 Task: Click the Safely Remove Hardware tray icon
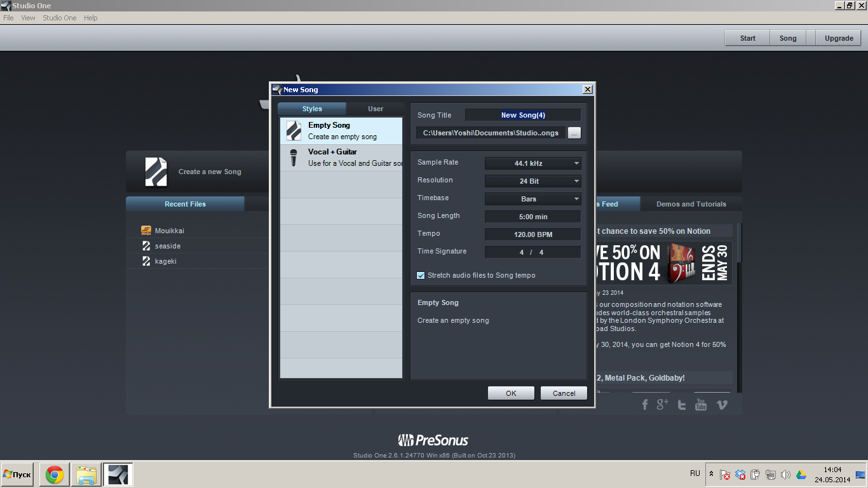pyautogui.click(x=756, y=475)
